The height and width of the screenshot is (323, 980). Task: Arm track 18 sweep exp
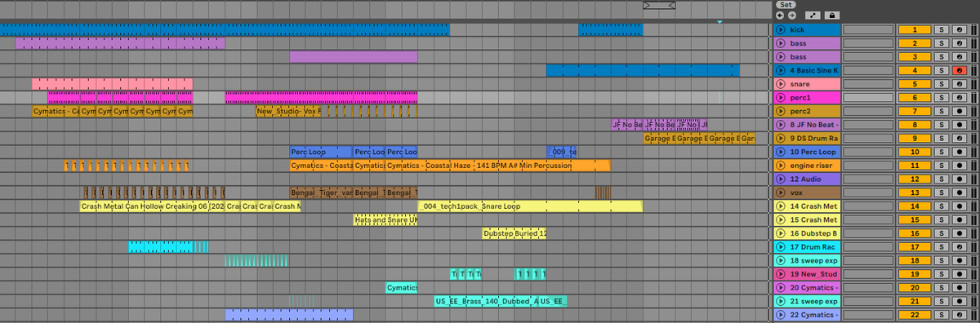tap(959, 260)
